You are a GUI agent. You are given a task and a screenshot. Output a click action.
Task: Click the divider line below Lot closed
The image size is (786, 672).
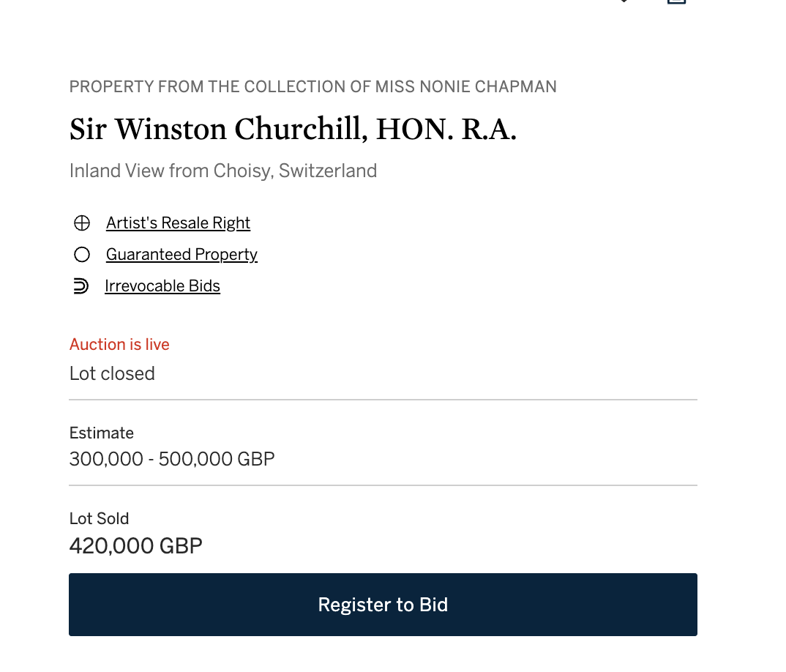[x=383, y=400]
